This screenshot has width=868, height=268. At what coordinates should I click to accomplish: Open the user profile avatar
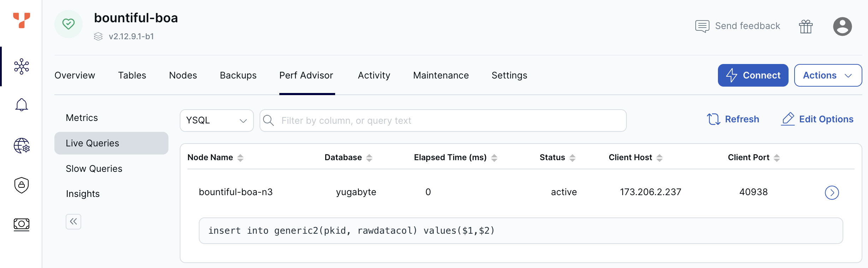tap(842, 27)
